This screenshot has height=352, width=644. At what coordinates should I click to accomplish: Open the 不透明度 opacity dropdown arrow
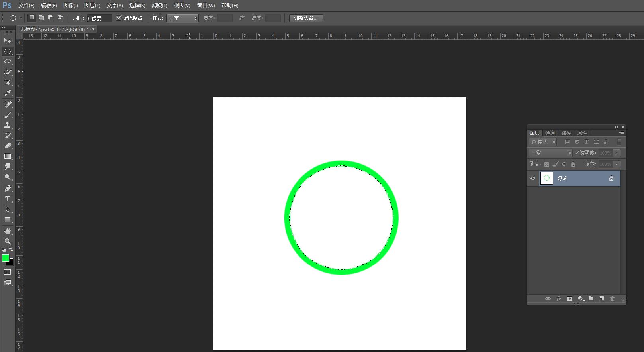click(617, 153)
